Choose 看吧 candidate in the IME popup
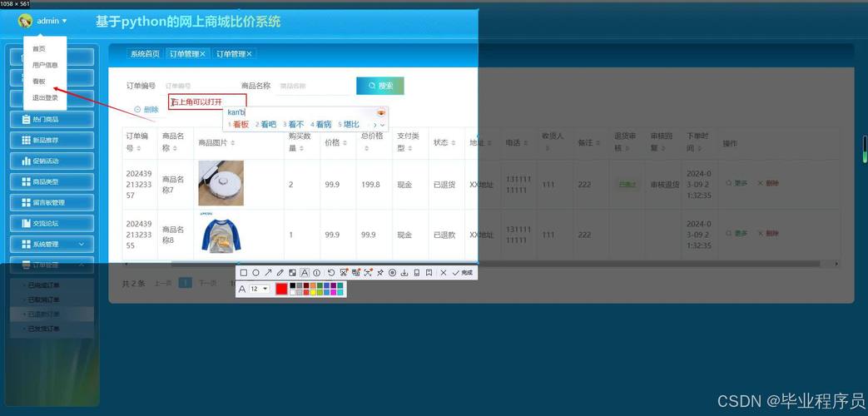Image resolution: width=868 pixels, height=416 pixels. point(266,124)
